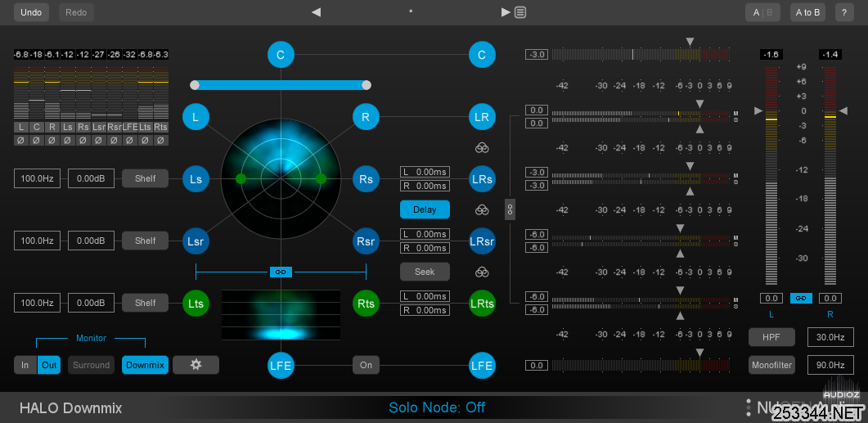Click the Undo button

(31, 12)
